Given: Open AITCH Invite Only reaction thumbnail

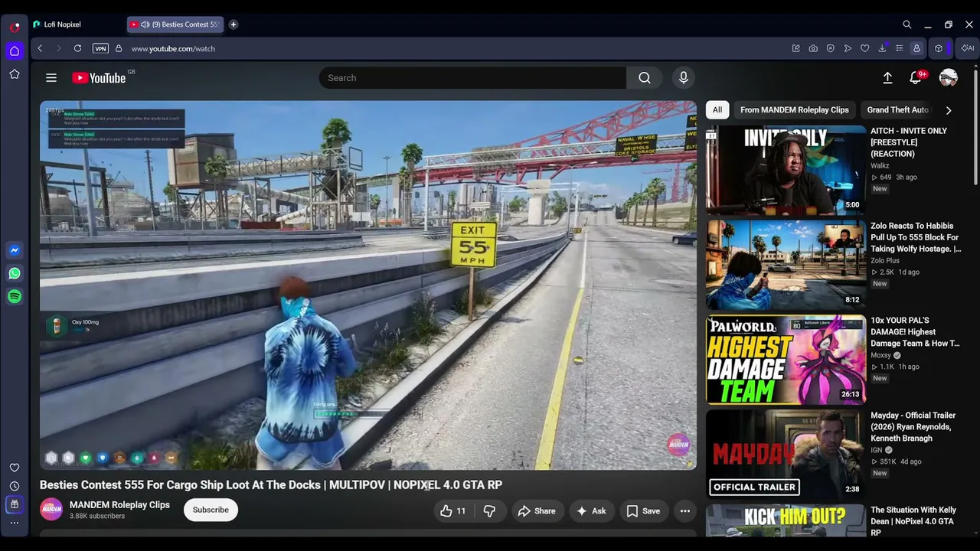Looking at the screenshot, I should click(786, 170).
